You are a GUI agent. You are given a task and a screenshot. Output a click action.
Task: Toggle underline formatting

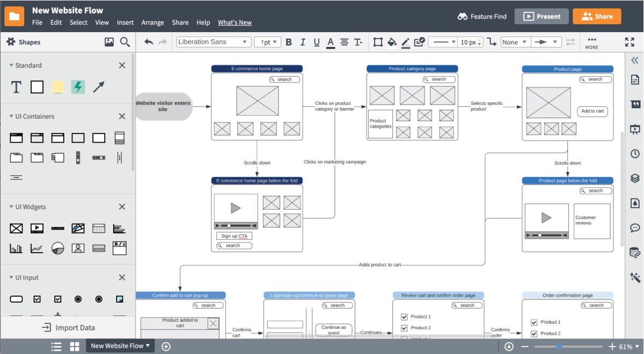click(317, 42)
